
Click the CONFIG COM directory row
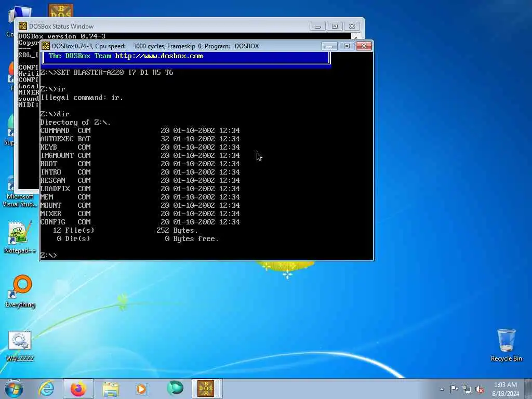coord(140,222)
